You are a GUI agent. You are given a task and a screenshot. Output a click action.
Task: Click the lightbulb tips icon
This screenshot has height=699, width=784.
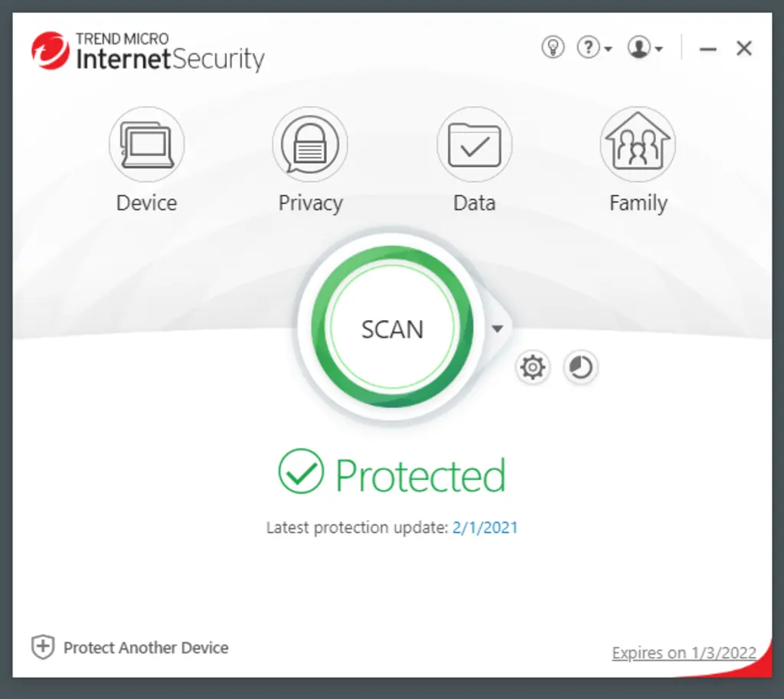tap(552, 47)
